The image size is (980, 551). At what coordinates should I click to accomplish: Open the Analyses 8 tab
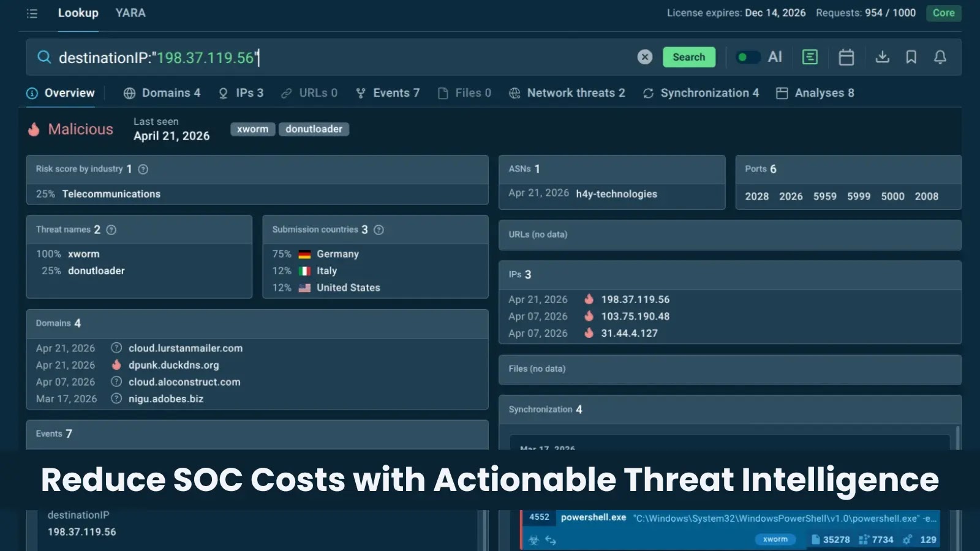click(815, 93)
